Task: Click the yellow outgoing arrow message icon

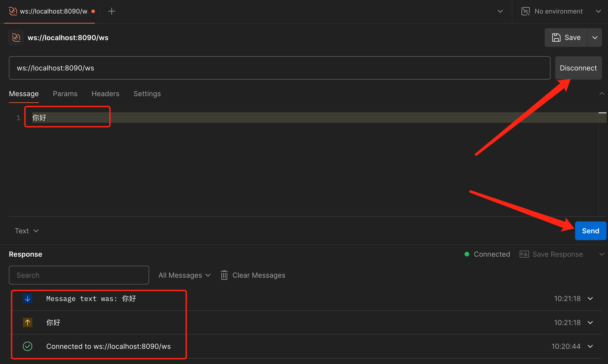Action: pyautogui.click(x=28, y=322)
